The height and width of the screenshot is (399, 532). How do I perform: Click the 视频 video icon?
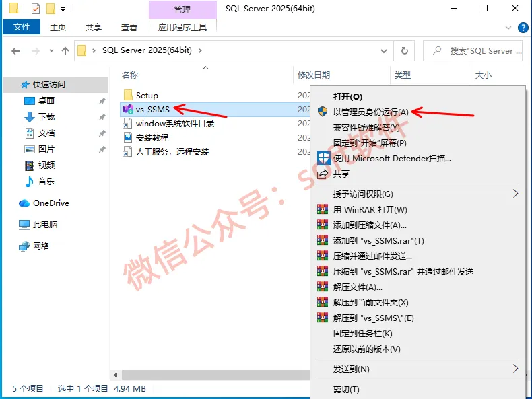coord(30,166)
